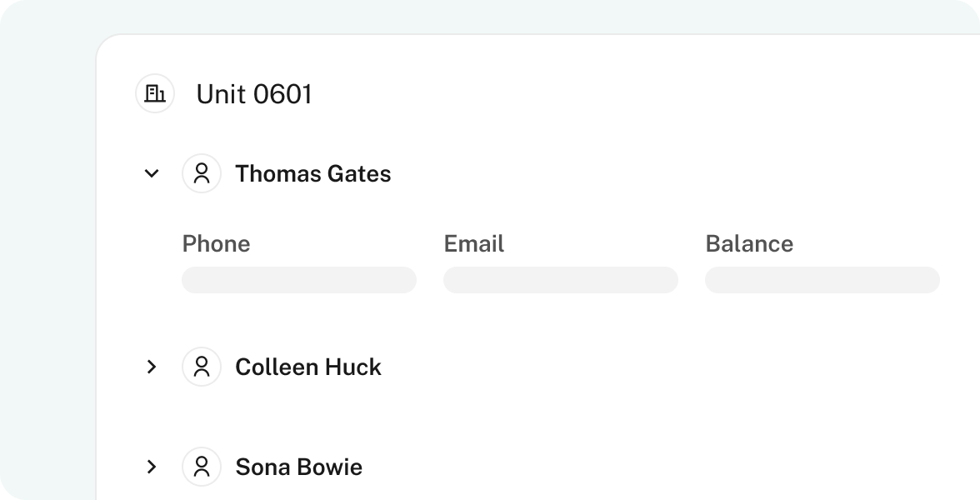Click Sona Bowie's person avatar icon
980x500 pixels.
[202, 467]
